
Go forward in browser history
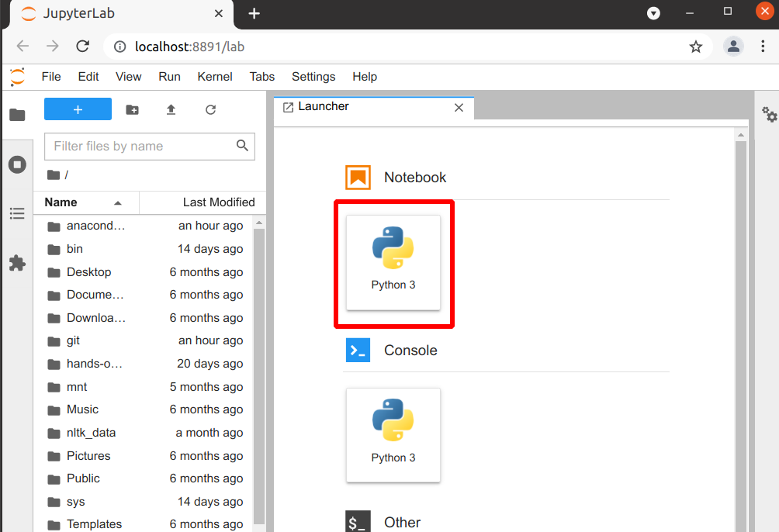tap(52, 47)
